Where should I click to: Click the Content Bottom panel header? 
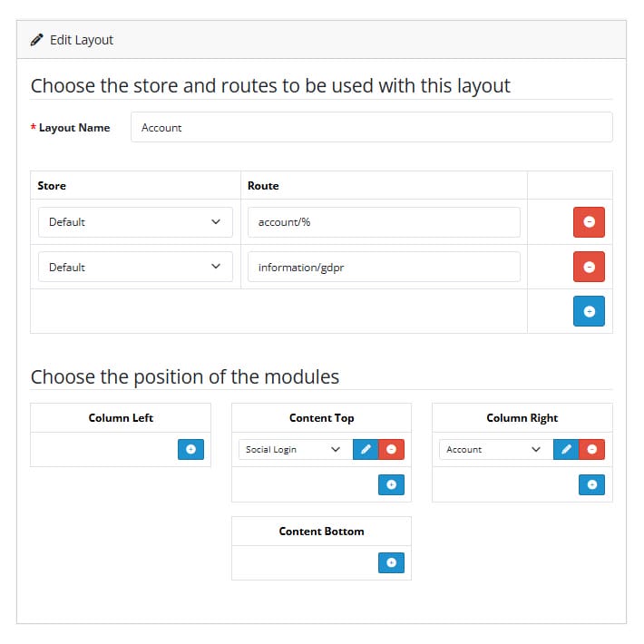pyautogui.click(x=321, y=531)
